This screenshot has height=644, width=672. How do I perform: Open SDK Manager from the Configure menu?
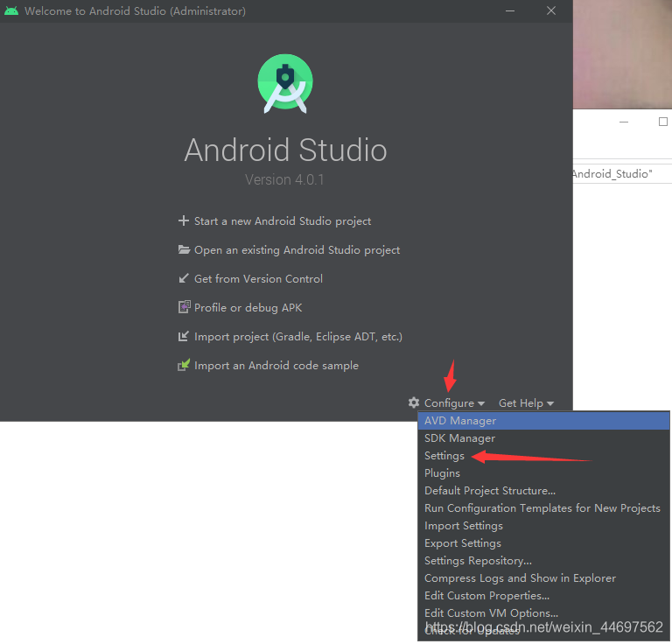(x=543, y=438)
